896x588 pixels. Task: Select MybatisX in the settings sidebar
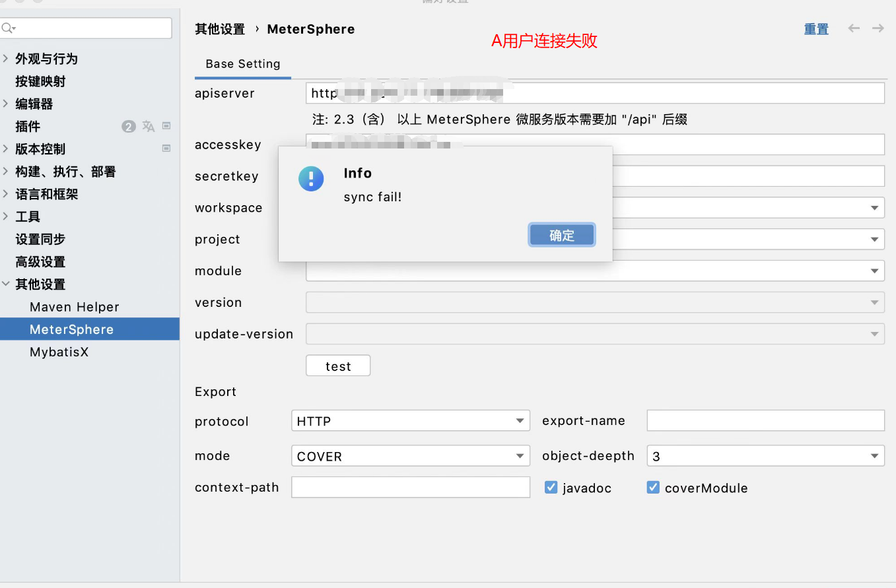coord(59,352)
